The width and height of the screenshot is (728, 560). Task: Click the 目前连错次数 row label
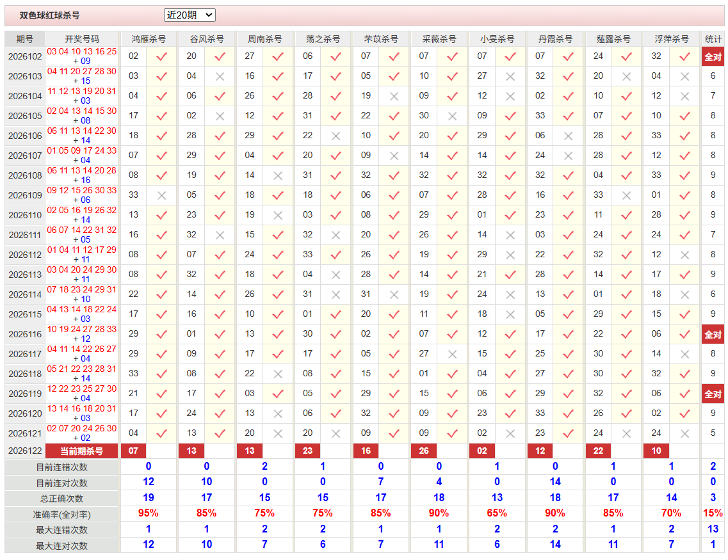[x=61, y=467]
